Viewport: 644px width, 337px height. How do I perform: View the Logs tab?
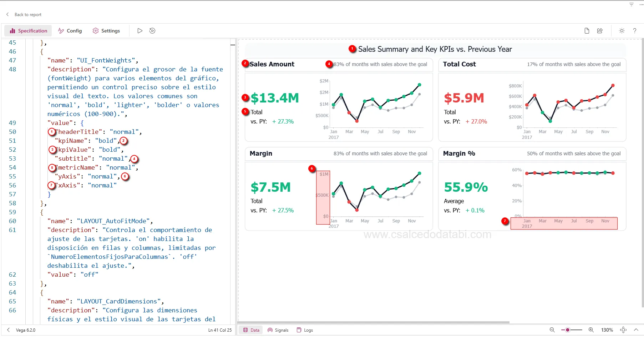(x=305, y=330)
